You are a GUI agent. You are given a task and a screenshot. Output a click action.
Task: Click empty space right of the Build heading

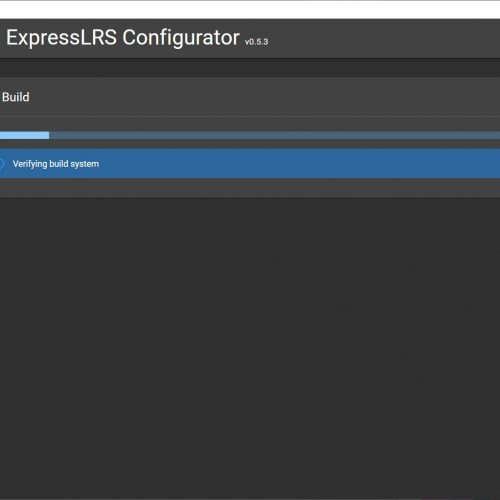[x=267, y=97]
